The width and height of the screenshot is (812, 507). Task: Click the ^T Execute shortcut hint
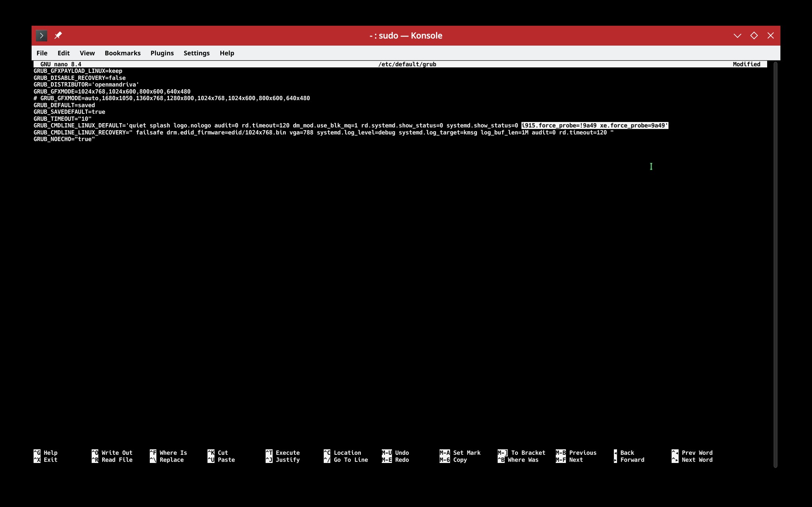283,453
